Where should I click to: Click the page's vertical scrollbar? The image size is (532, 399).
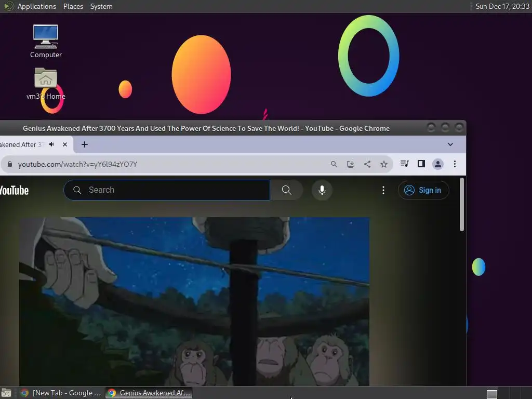[x=462, y=205]
